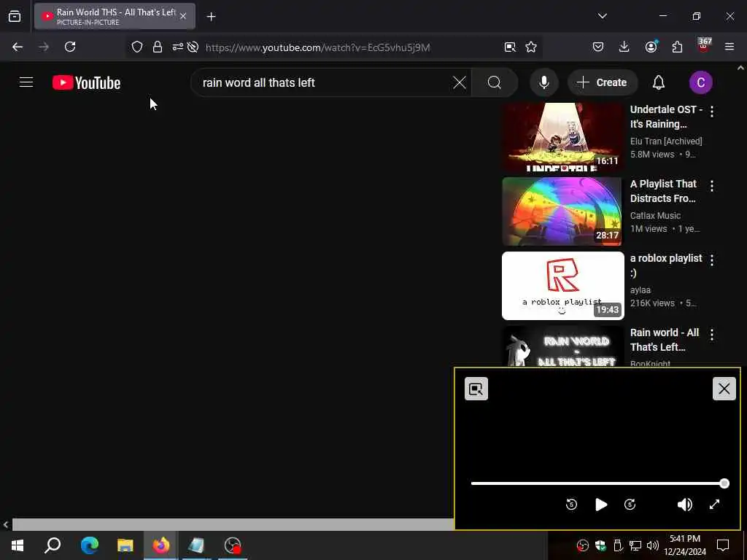Viewport: 747px width, 560px height.
Task: Open the Undertale OST - It's Raining title
Action: click(x=666, y=117)
